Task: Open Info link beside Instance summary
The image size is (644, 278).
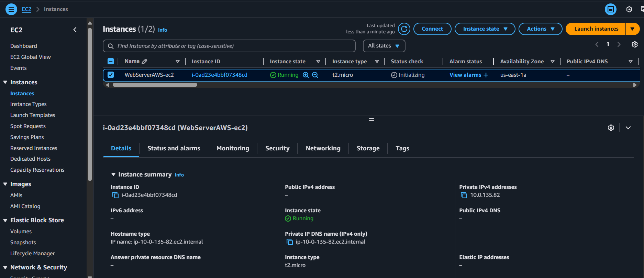Action: point(179,175)
